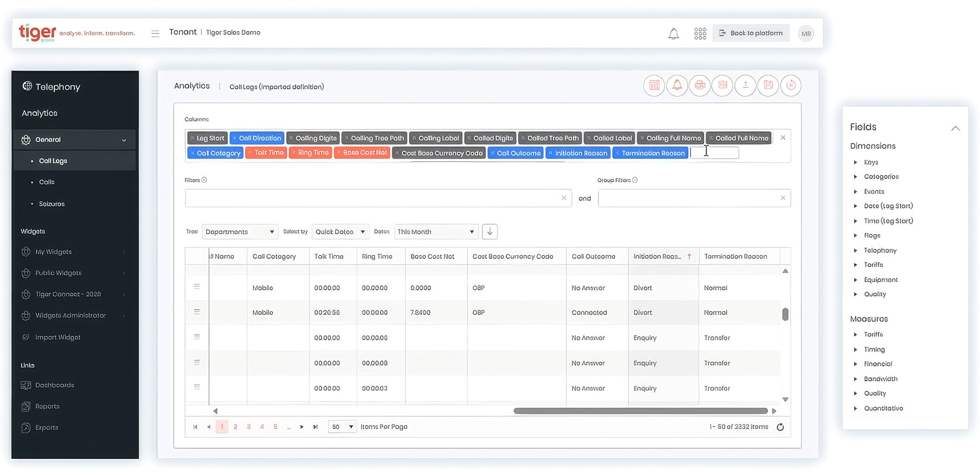This screenshot has height=475, width=980.
Task: Toggle the hamburger menu beside Tenant
Action: point(155,33)
